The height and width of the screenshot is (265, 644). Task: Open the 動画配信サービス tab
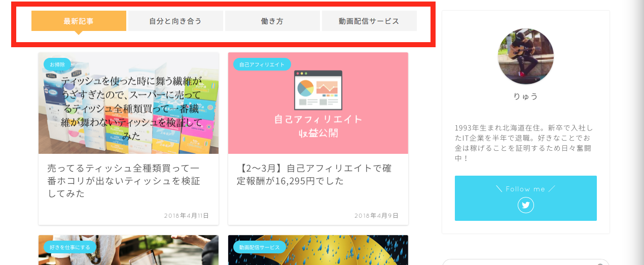[369, 21]
